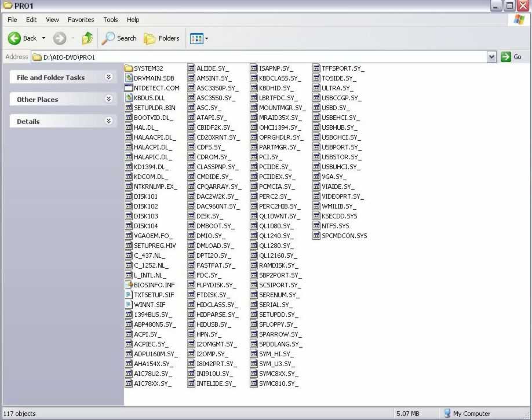The width and height of the screenshot is (532, 420).
Task: Select the DISK101 file name
Action: (145, 196)
